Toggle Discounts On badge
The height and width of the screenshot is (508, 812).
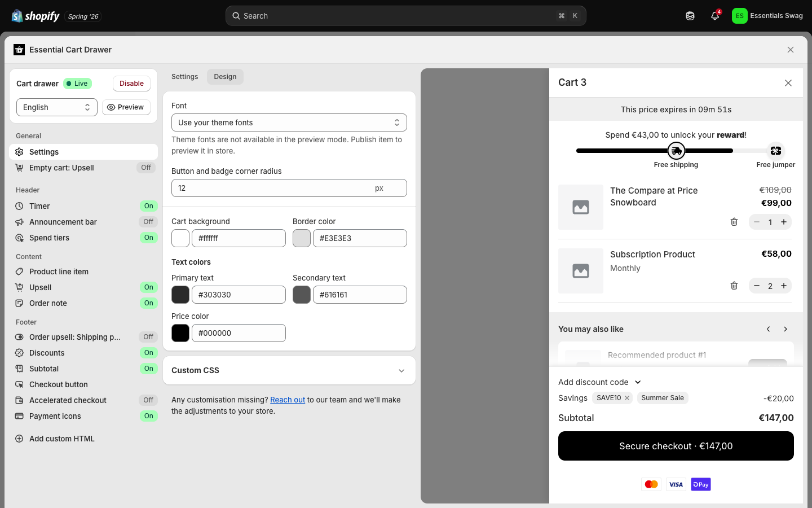click(149, 353)
